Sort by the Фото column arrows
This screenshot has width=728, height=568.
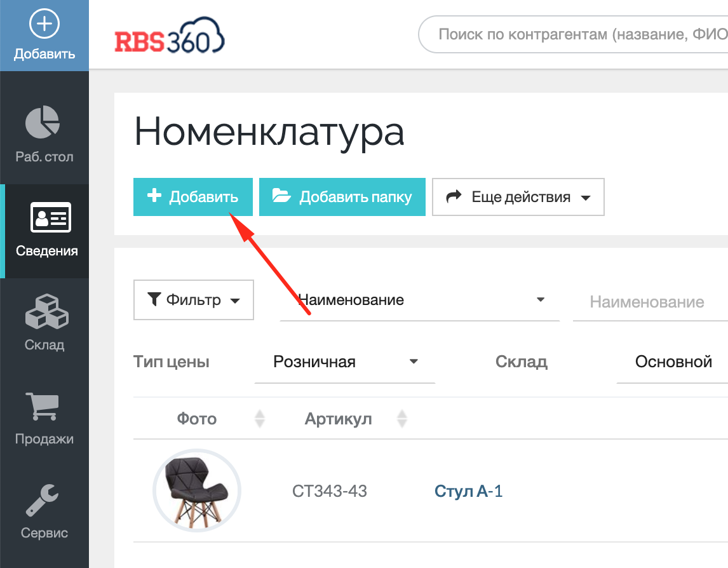(x=259, y=419)
